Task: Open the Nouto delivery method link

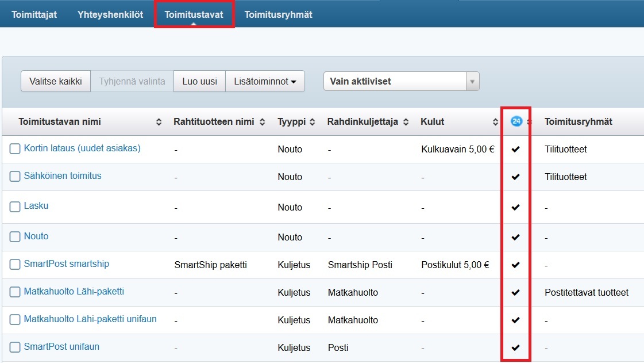Action: [36, 236]
